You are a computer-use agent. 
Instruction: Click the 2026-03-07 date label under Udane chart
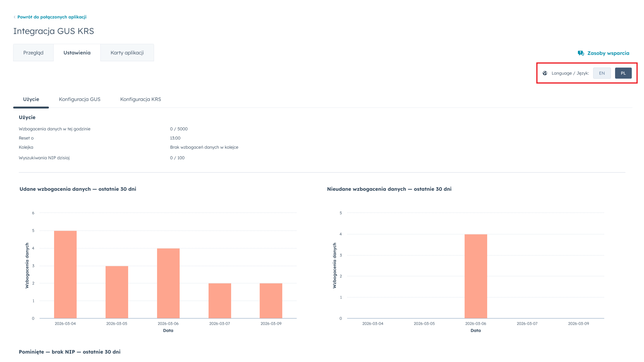[x=220, y=323]
